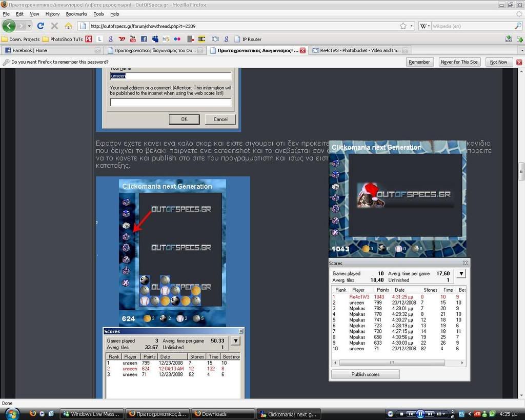
Task: Reload the page with the refresh icon
Action: (x=41, y=26)
